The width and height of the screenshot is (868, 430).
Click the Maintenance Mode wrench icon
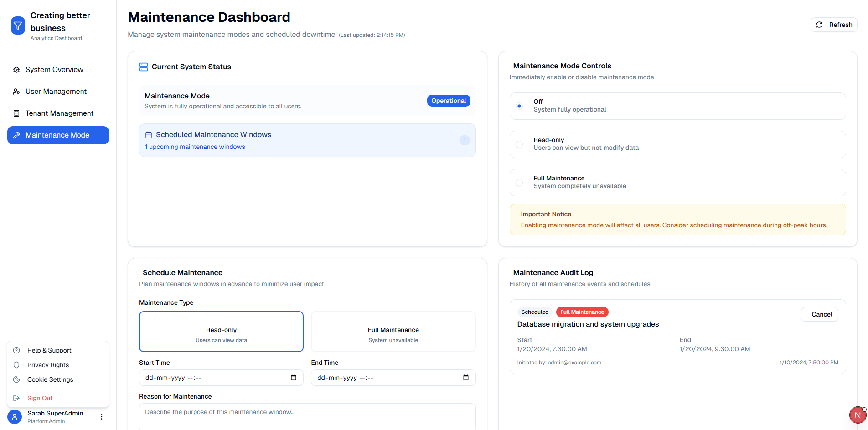click(17, 135)
